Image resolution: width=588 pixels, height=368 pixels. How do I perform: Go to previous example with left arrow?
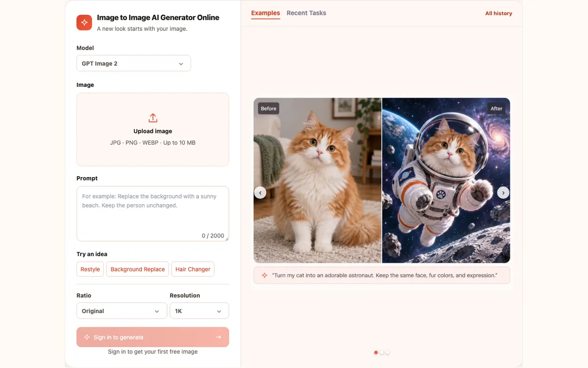[x=260, y=193]
